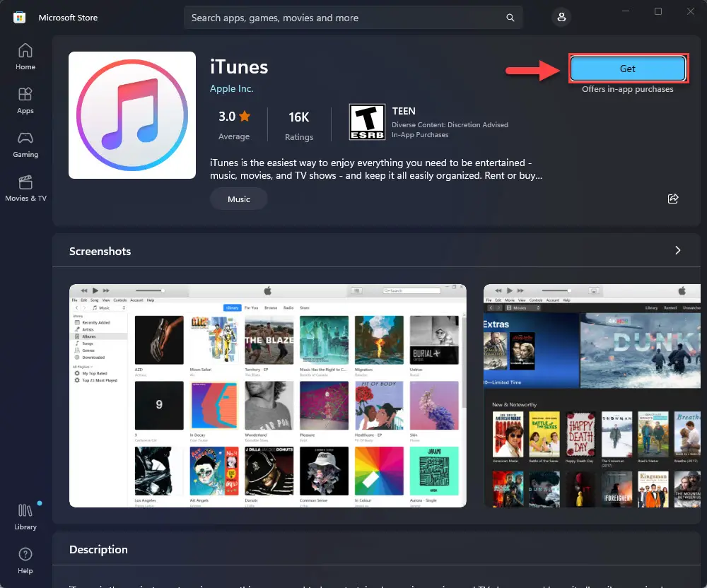
Task: Open the Home section in sidebar
Action: tap(25, 57)
